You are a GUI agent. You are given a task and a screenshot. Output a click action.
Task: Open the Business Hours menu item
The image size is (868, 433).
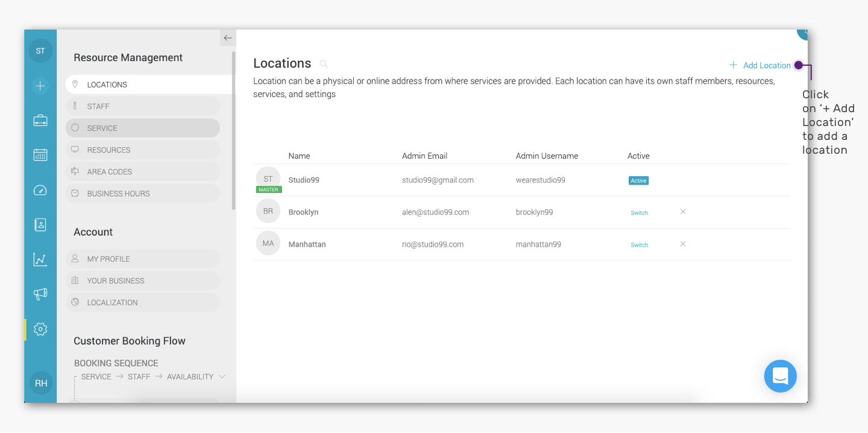pyautogui.click(x=143, y=194)
